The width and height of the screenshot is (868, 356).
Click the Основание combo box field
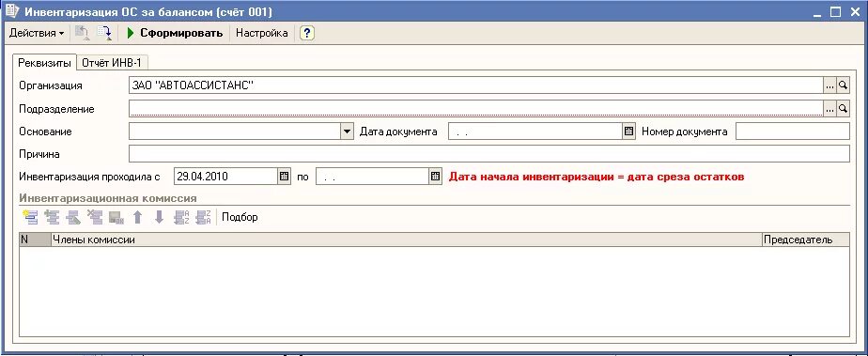tap(235, 132)
